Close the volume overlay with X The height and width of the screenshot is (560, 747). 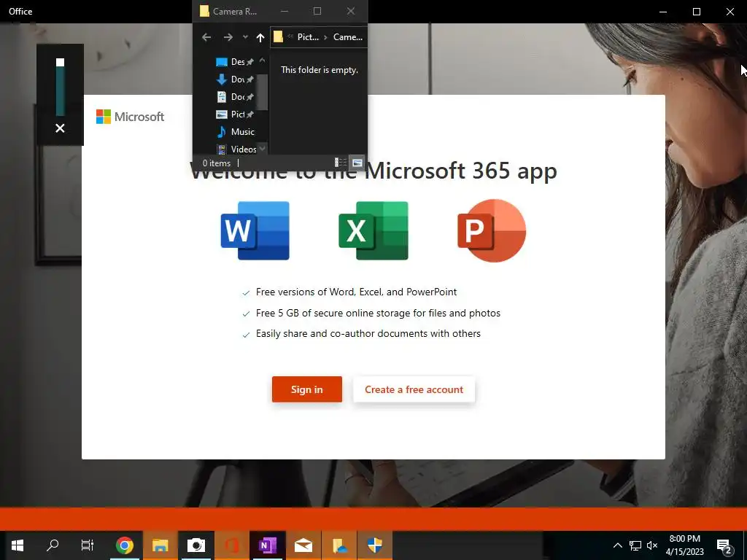[60, 128]
